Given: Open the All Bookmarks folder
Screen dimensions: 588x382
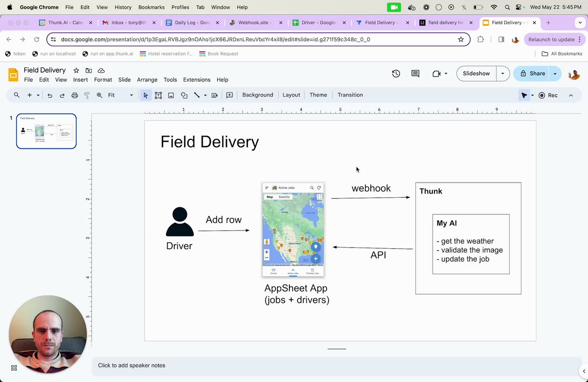Looking at the screenshot, I should tap(562, 54).
